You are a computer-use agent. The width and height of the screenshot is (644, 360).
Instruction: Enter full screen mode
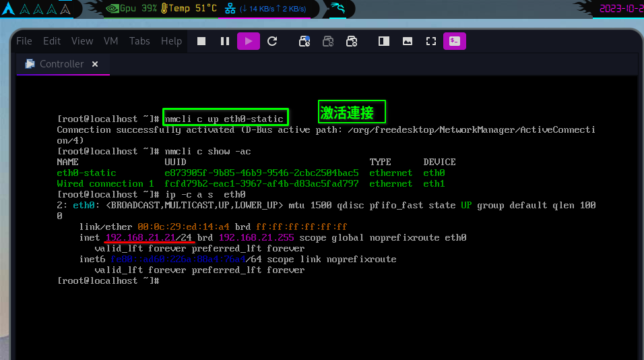click(x=431, y=41)
